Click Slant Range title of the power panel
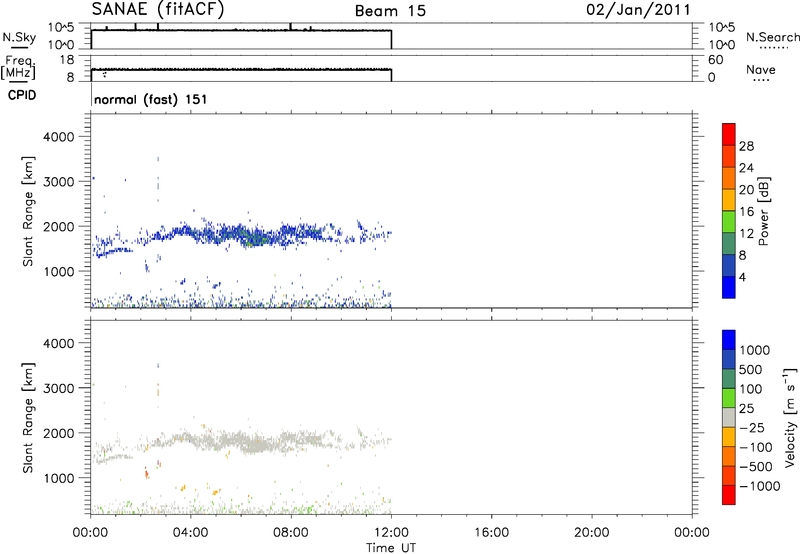The width and height of the screenshot is (800, 554). pyautogui.click(x=28, y=211)
